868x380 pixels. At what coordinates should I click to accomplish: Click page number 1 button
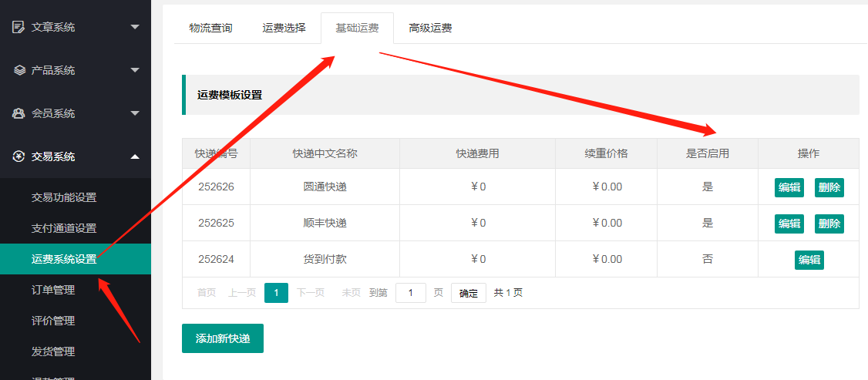[x=276, y=293]
